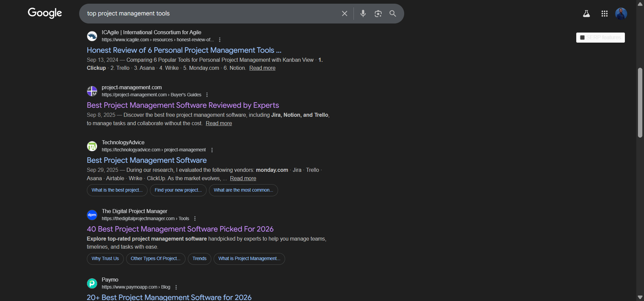The image size is (644, 301).
Task: Click the scrollbar up arrow
Action: tap(640, 4)
